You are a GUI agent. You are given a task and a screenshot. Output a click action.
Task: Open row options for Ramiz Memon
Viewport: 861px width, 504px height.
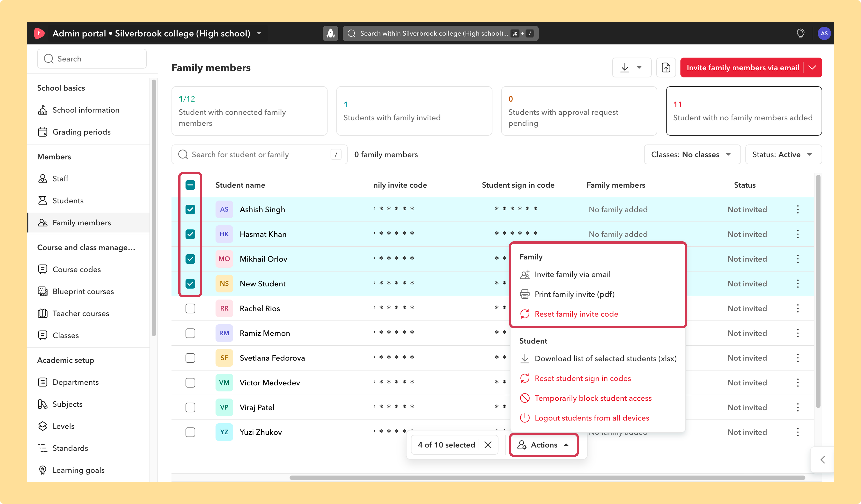798,333
